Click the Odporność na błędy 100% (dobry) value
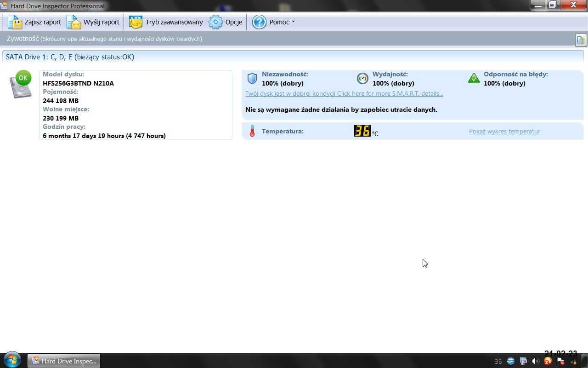Image resolution: width=588 pixels, height=368 pixels. tap(504, 83)
